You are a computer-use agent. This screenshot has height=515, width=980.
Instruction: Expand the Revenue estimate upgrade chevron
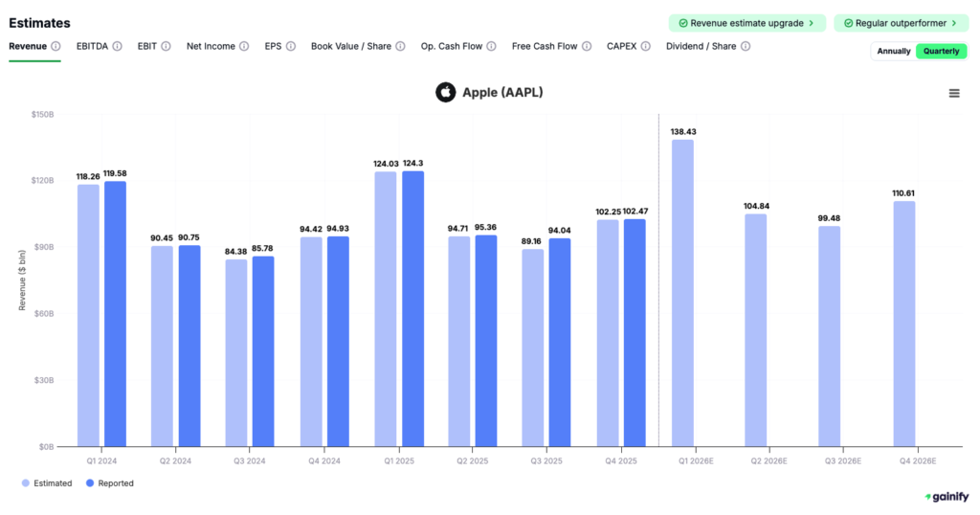(x=812, y=23)
